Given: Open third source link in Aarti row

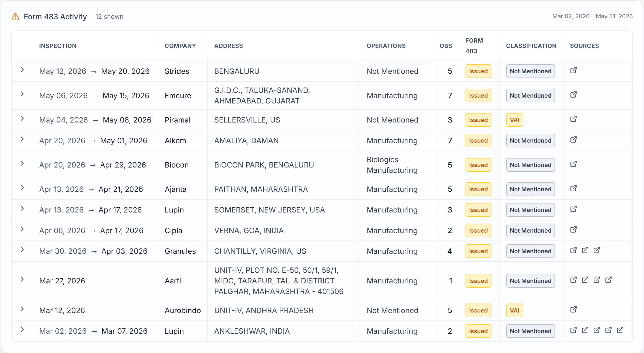Looking at the screenshot, I should (x=597, y=280).
